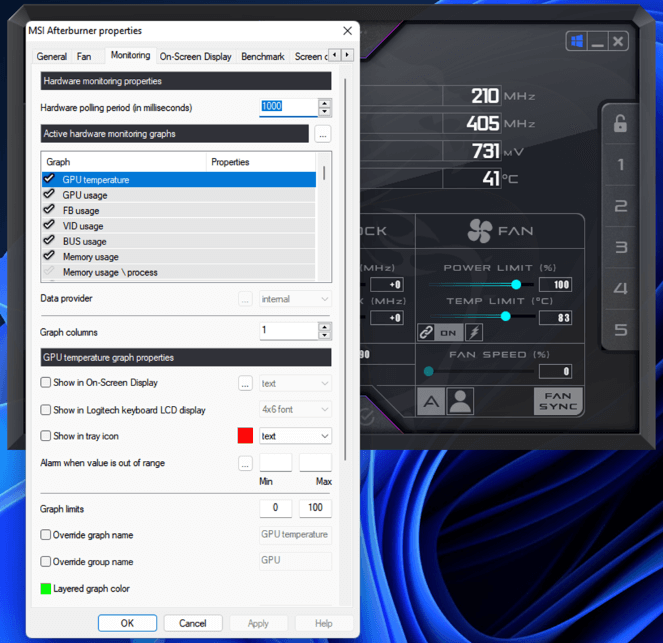This screenshot has width=663, height=643.
Task: Enable auto fan mode with A icon
Action: click(x=431, y=401)
